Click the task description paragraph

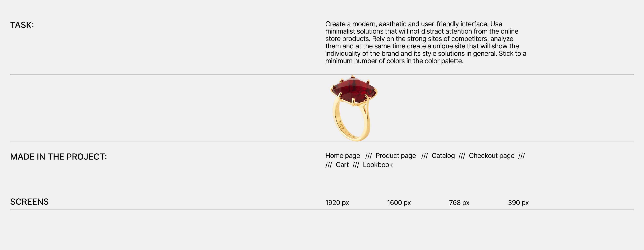tap(425, 42)
